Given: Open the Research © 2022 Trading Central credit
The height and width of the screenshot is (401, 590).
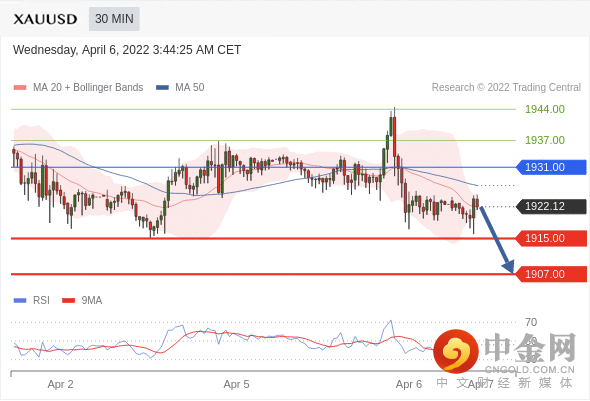Looking at the screenshot, I should [506, 88].
